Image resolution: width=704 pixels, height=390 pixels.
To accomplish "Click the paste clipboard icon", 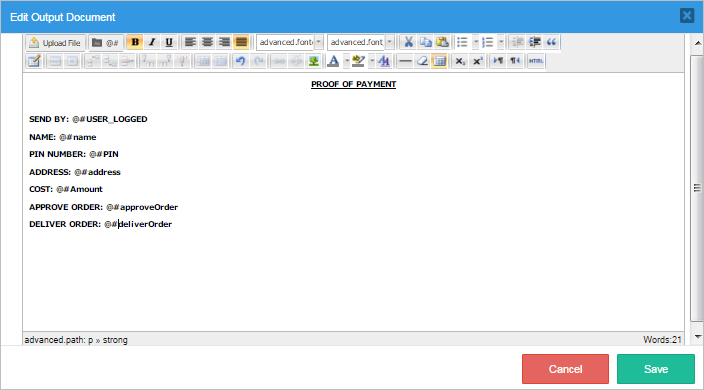I will 442,42.
